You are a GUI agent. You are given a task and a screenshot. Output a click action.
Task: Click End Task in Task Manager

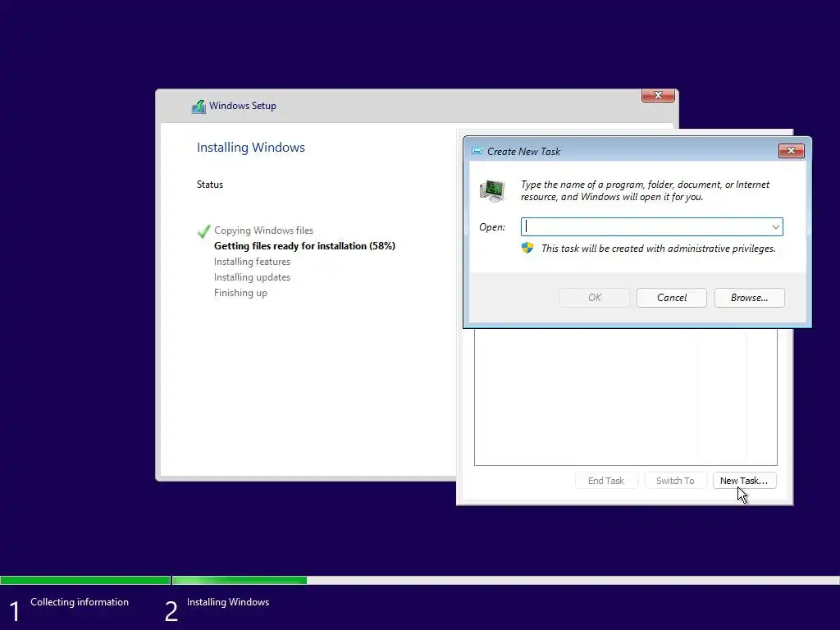[x=606, y=481]
